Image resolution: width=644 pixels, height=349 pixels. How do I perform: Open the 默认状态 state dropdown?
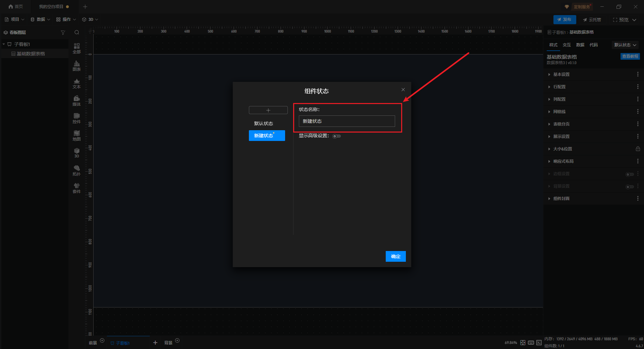click(625, 45)
